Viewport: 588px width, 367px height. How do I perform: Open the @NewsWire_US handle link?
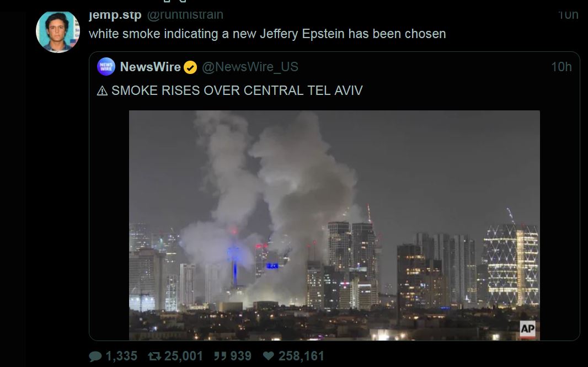[x=250, y=67]
